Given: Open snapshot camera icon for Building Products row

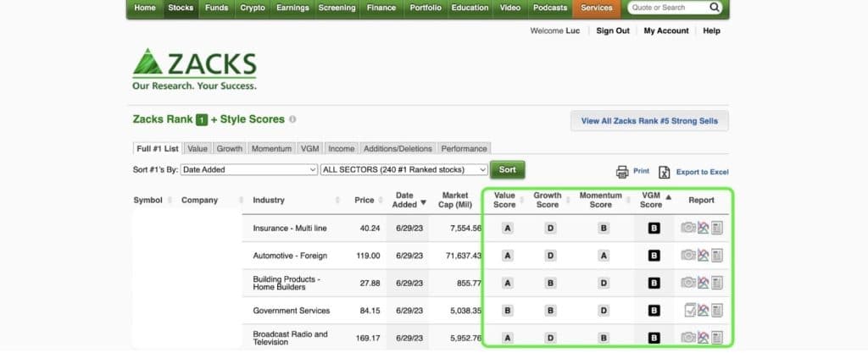Looking at the screenshot, I should coord(688,283).
